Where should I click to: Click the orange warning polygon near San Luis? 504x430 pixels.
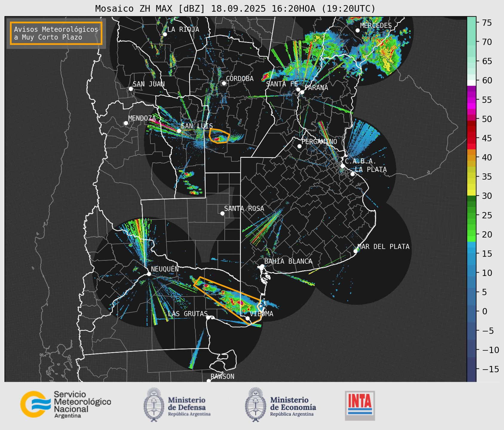pyautogui.click(x=219, y=136)
